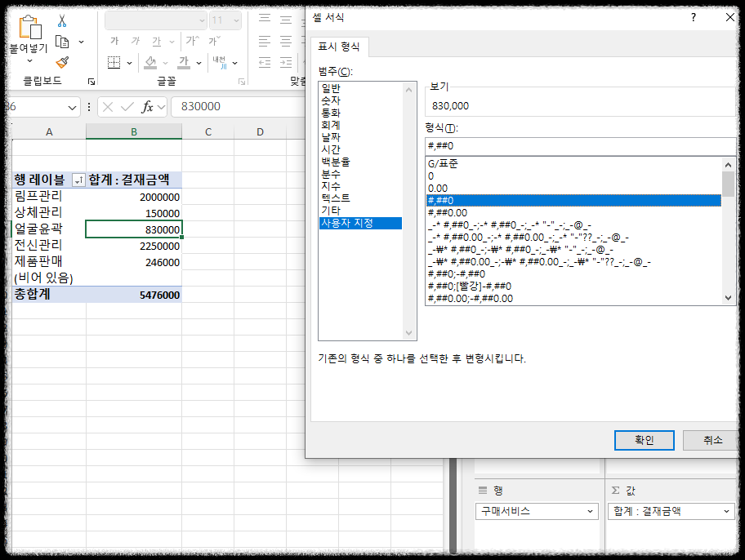745x560 pixels.
Task: Open the 합계:결재금액 values field dropdown
Action: [726, 511]
